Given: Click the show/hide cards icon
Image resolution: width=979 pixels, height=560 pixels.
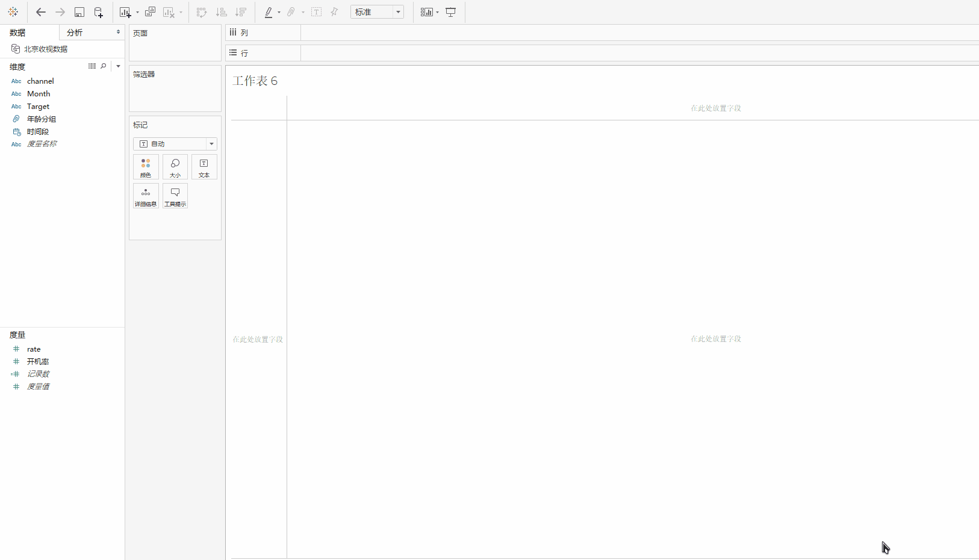Looking at the screenshot, I should pyautogui.click(x=426, y=12).
